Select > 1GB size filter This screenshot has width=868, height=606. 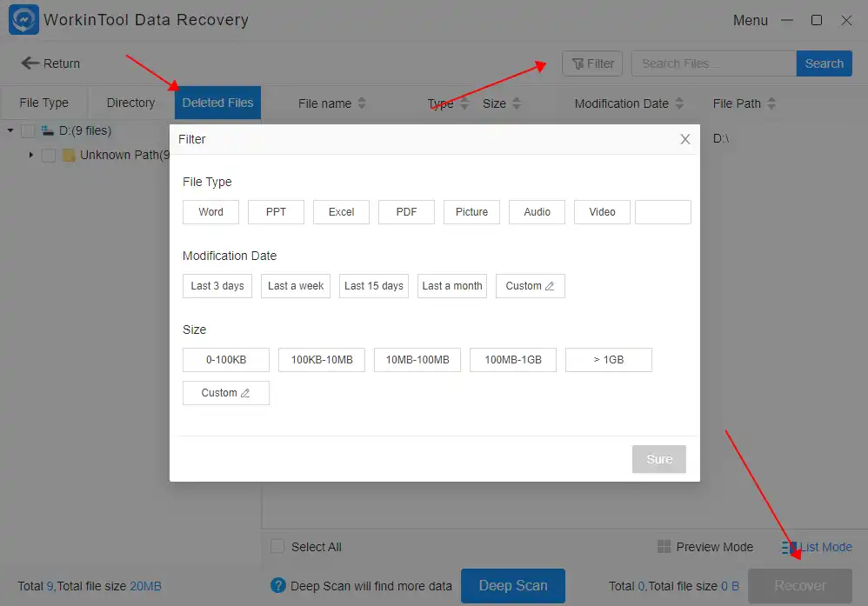coord(609,360)
